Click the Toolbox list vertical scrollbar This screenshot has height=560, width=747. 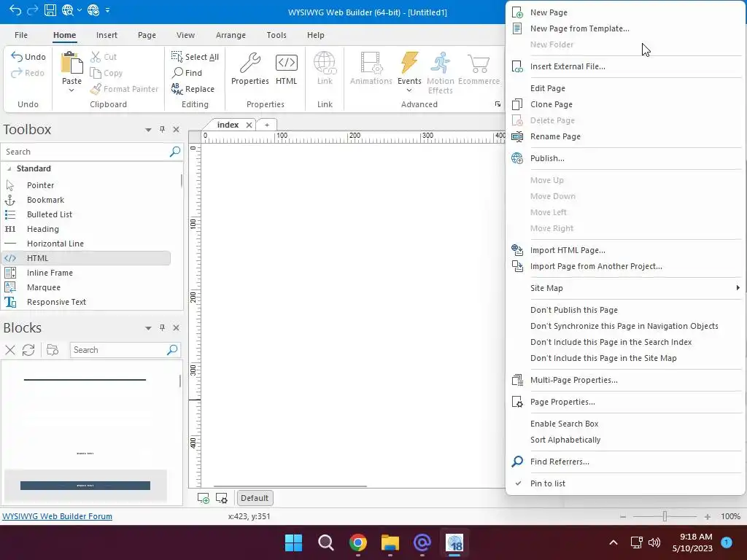tap(181, 181)
